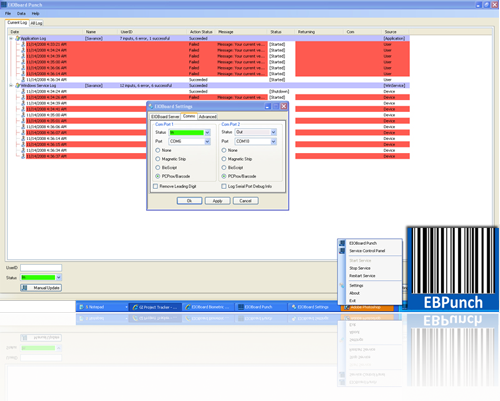Screen dimensions: 500x401
Task: Switch to the Current Log tab
Action: pos(17,22)
